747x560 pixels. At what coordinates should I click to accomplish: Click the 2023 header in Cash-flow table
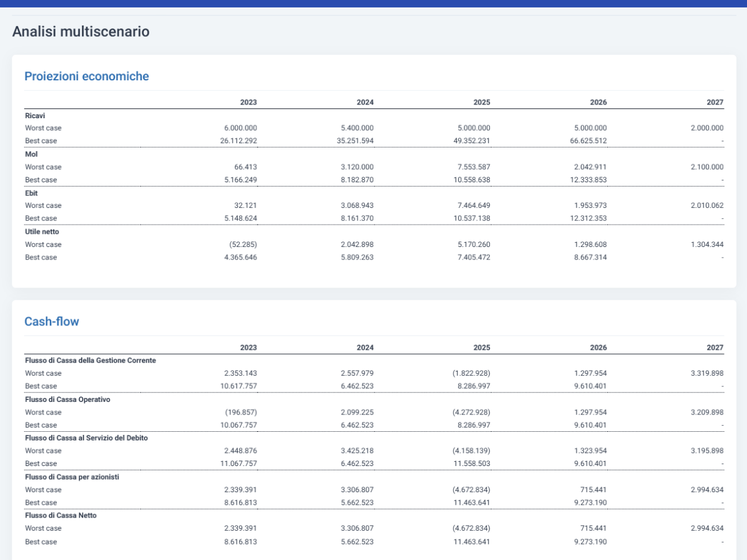(x=248, y=348)
